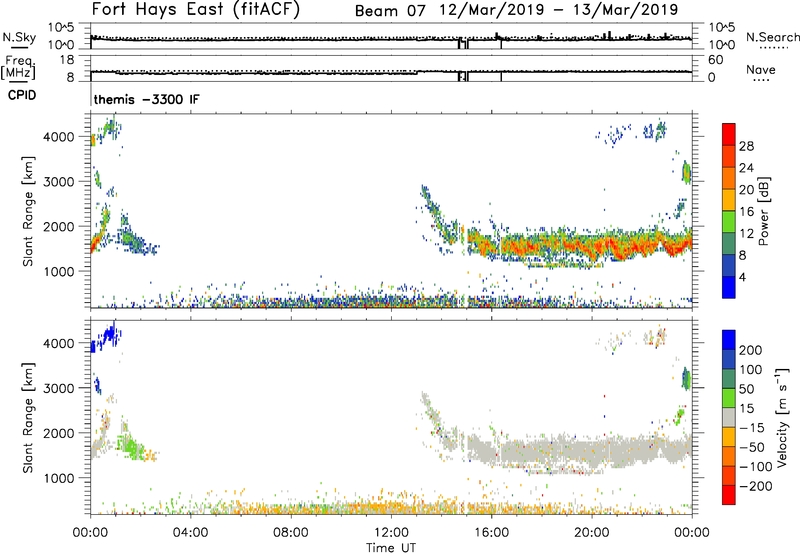Click the power color bar blue segment
This screenshot has height=554, width=800.
729,287
